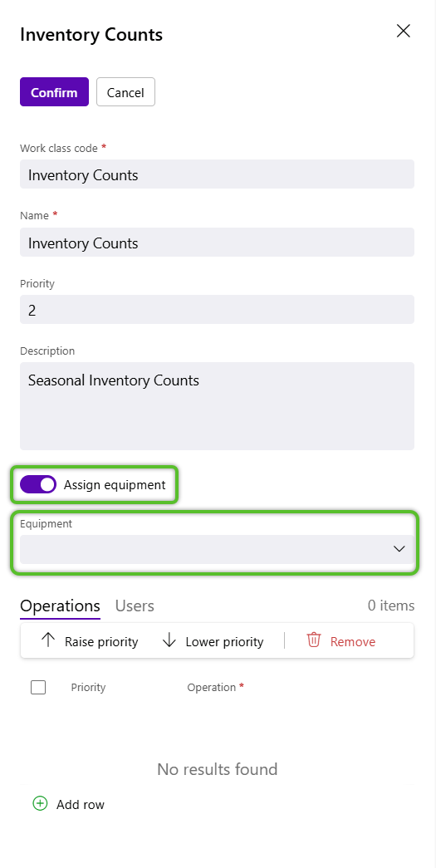The height and width of the screenshot is (868, 436).
Task: Close the Inventory Counts panel
Action: (404, 31)
